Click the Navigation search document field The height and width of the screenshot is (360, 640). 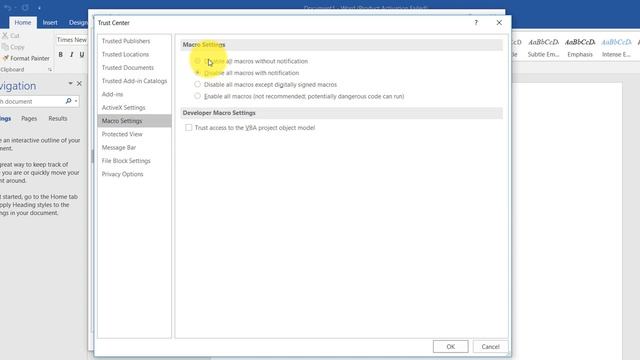point(32,101)
